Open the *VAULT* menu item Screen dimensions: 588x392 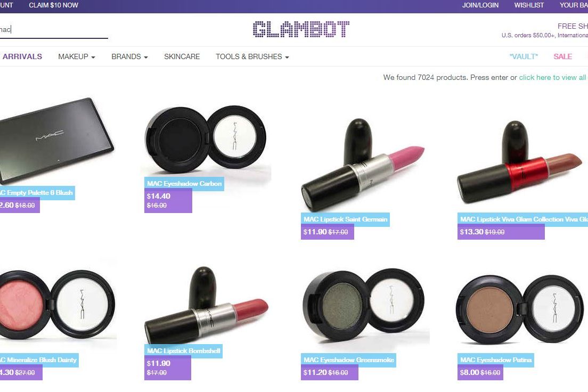point(524,56)
